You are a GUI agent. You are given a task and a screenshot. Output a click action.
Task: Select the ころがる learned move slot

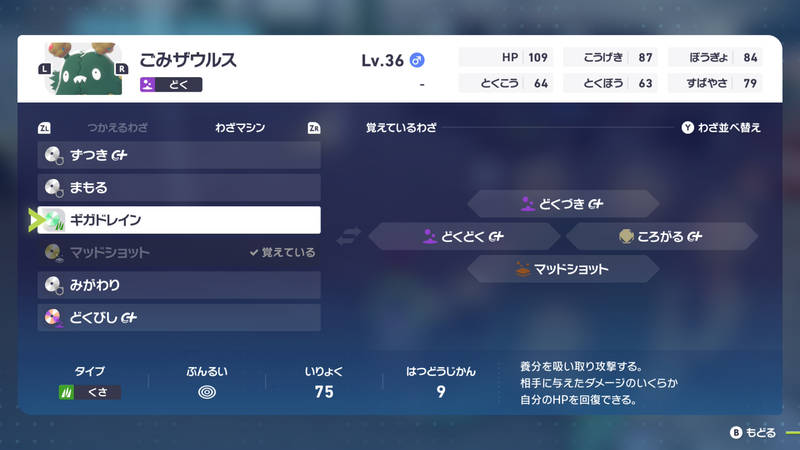(x=661, y=237)
